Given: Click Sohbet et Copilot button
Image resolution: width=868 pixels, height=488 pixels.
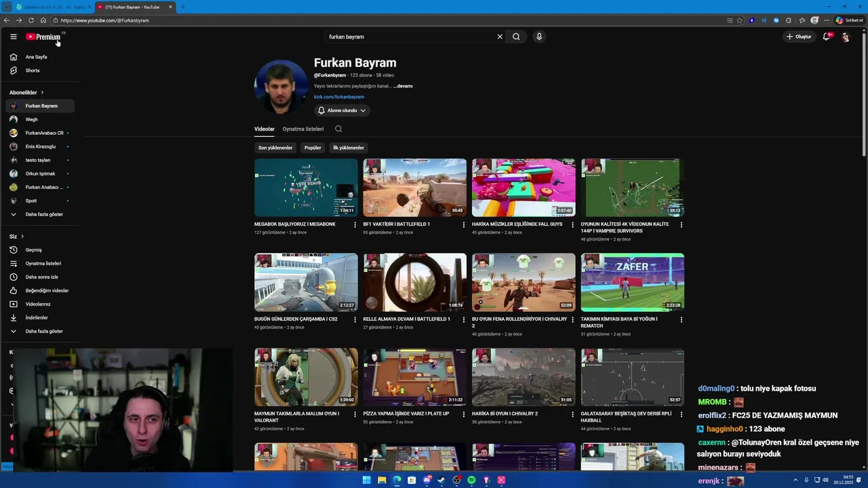Looking at the screenshot, I should [849, 20].
